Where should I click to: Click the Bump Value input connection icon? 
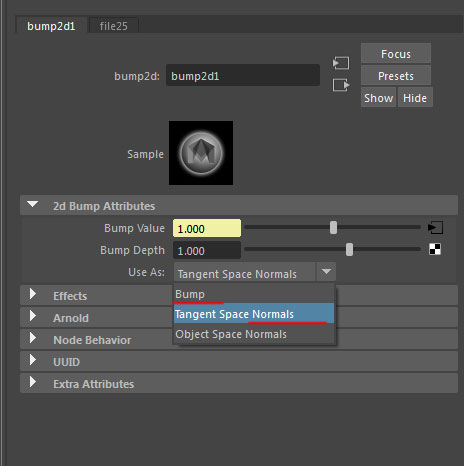[x=435, y=228]
